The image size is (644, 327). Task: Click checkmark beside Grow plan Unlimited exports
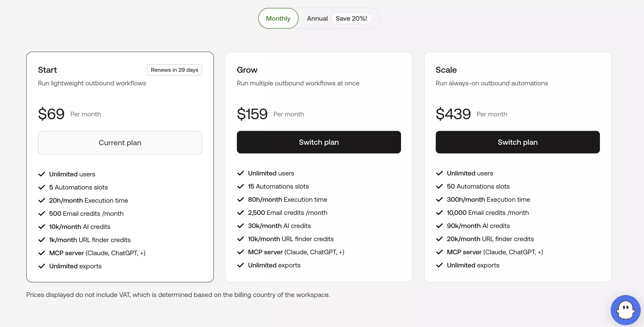240,265
